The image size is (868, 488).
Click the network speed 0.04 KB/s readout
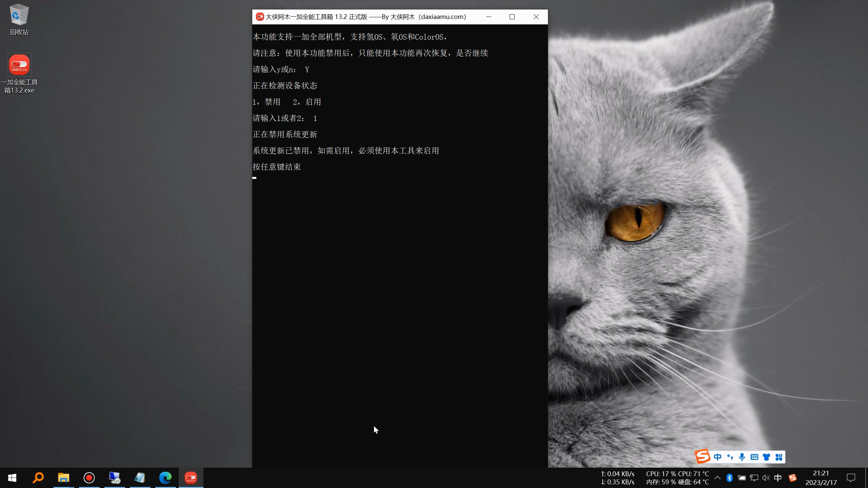(x=617, y=474)
